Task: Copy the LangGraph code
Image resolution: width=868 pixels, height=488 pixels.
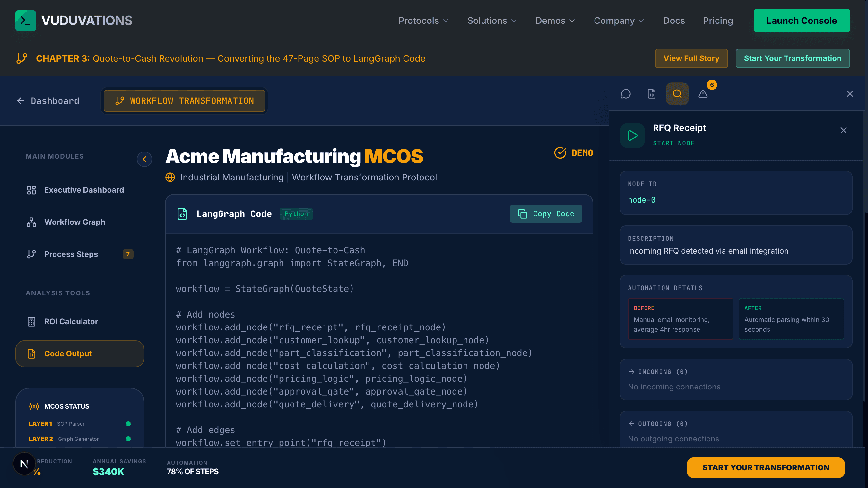Action: pos(545,214)
